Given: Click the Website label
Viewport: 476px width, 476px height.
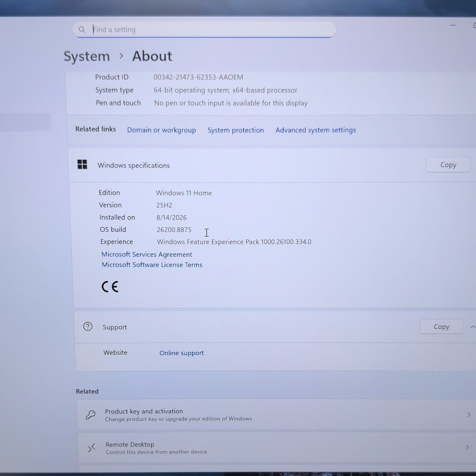Looking at the screenshot, I should [116, 353].
